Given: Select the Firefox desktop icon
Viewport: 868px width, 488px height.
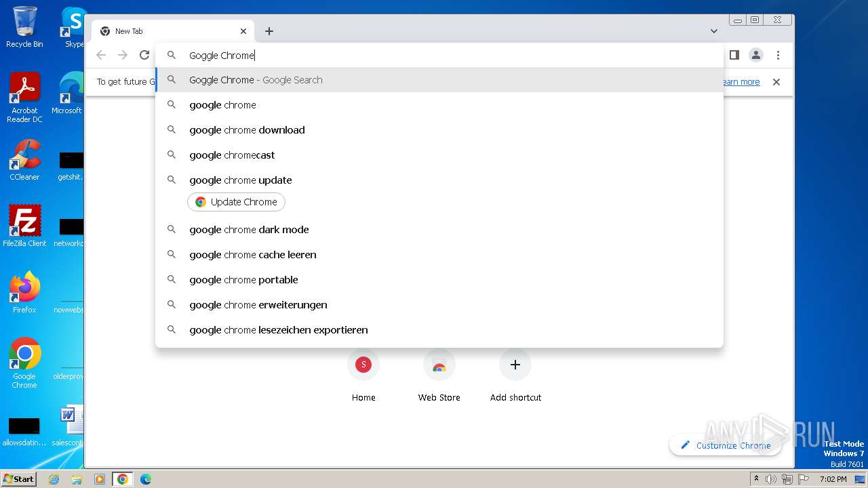Looking at the screenshot, I should 24,293.
